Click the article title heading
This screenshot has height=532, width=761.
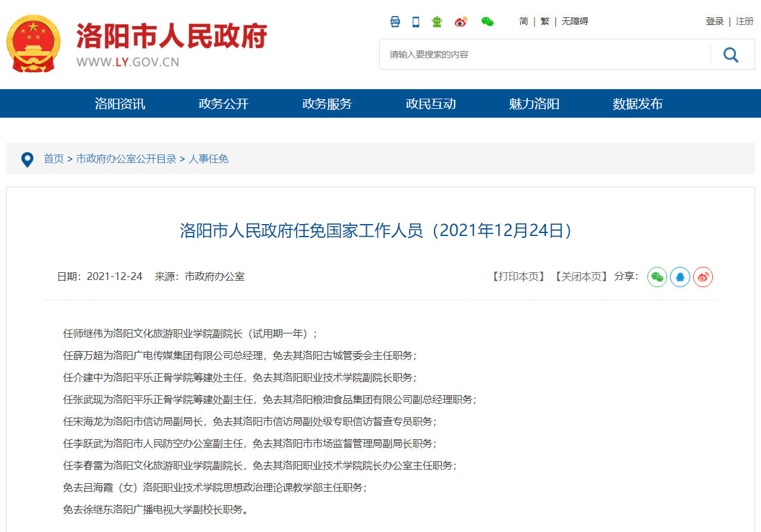[x=376, y=231]
